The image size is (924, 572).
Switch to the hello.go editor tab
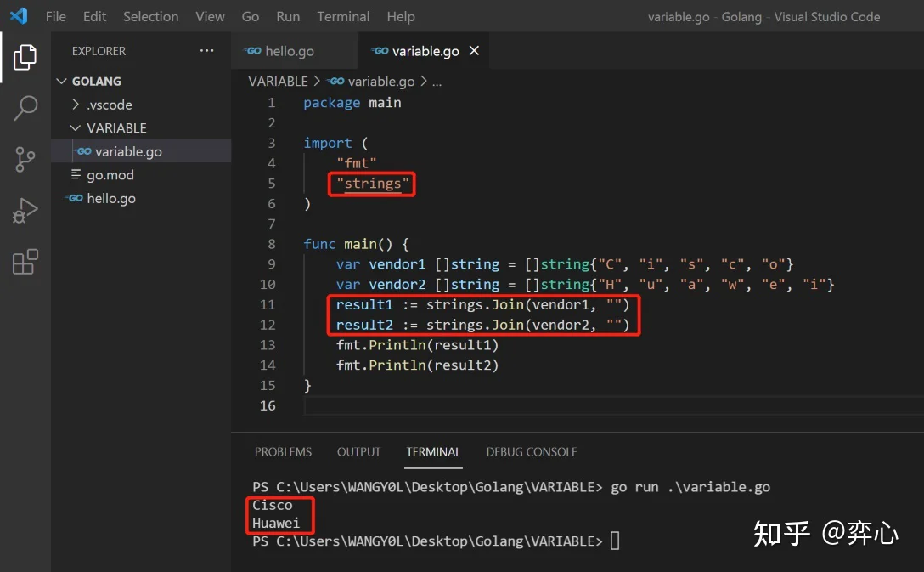294,51
